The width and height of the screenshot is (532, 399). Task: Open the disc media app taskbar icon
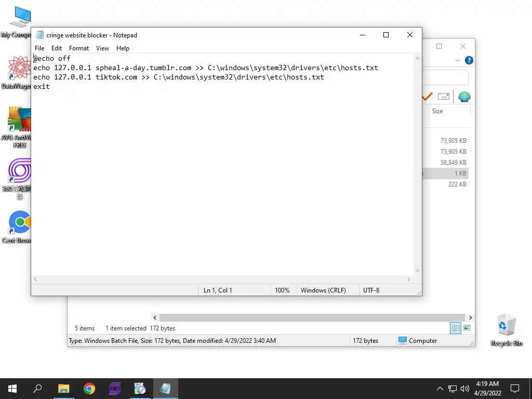pos(140,389)
